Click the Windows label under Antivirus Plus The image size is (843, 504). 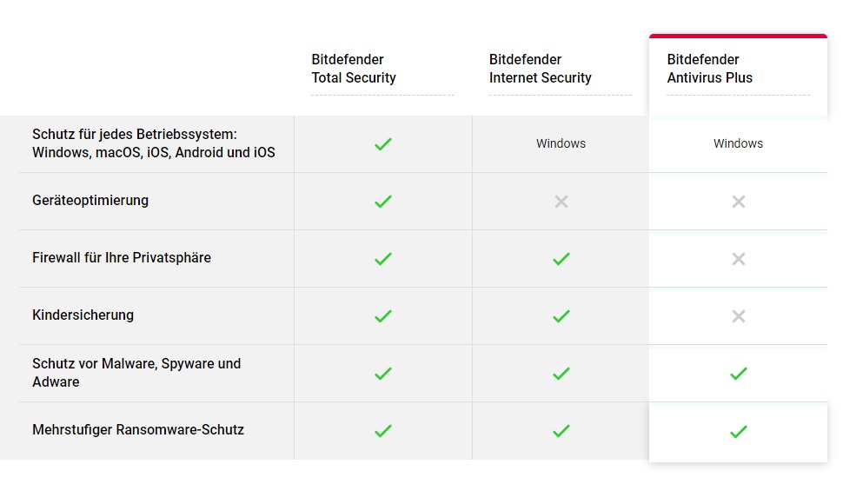click(x=738, y=143)
